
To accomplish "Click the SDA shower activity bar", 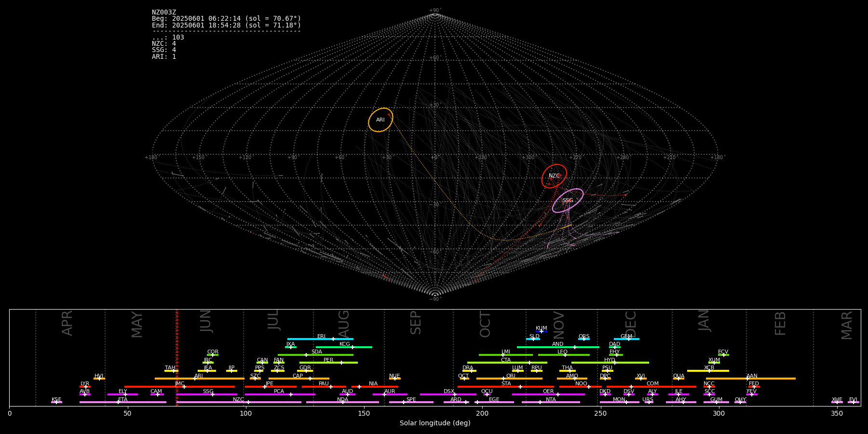I will tap(315, 355).
